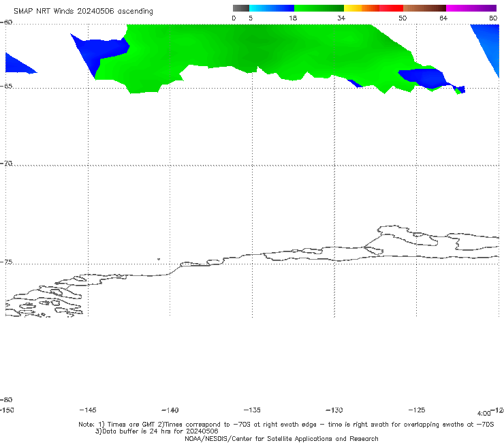Click the cyan-blue segment of the color scale

click(272, 8)
